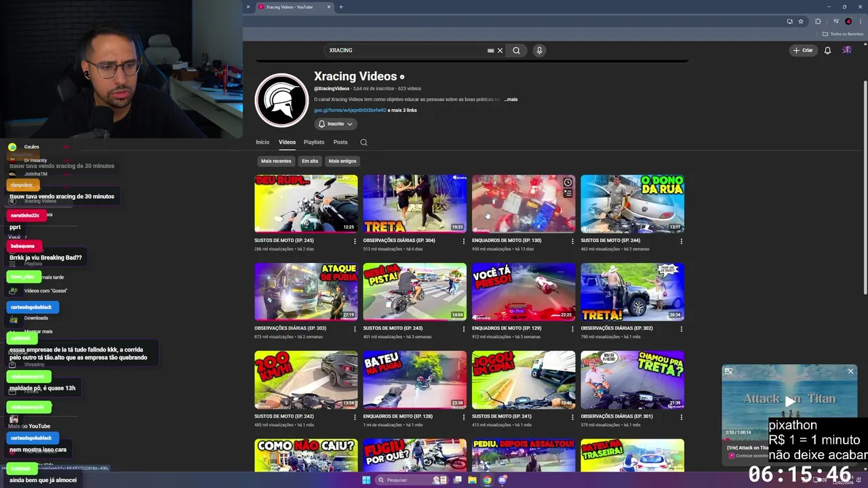Screen dimensions: 868x488
Task: Open a new Chrome tab with plus
Action: click(x=341, y=7)
